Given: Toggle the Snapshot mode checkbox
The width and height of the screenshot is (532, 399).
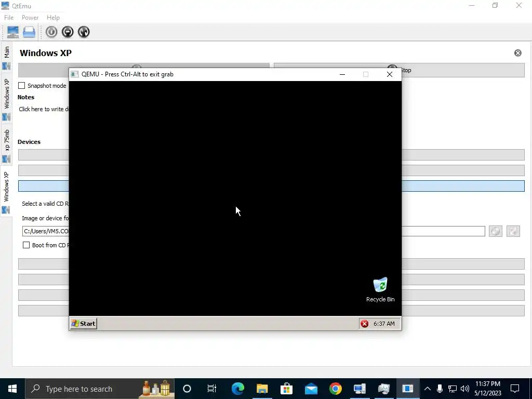Looking at the screenshot, I should 22,86.
